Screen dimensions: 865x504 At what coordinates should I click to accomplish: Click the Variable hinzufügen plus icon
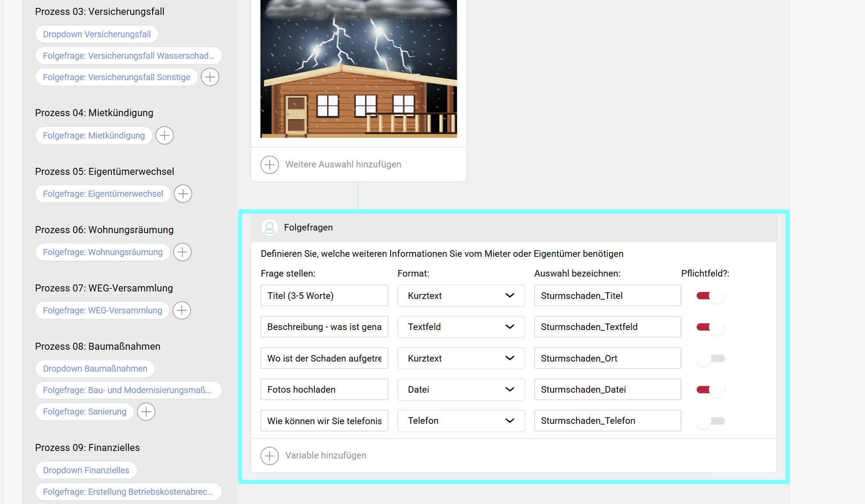pyautogui.click(x=270, y=456)
